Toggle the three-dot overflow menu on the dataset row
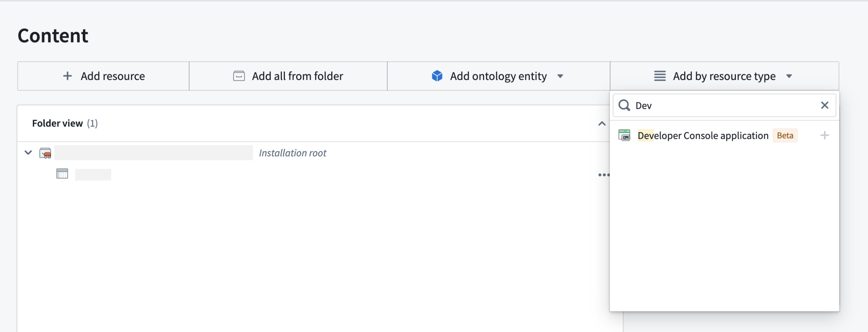 [604, 175]
